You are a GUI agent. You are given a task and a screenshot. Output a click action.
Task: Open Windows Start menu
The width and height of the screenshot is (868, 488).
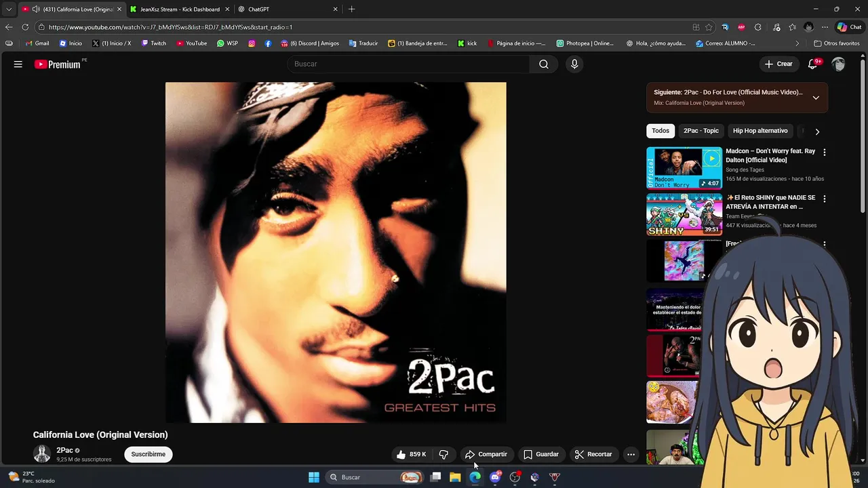pyautogui.click(x=314, y=477)
